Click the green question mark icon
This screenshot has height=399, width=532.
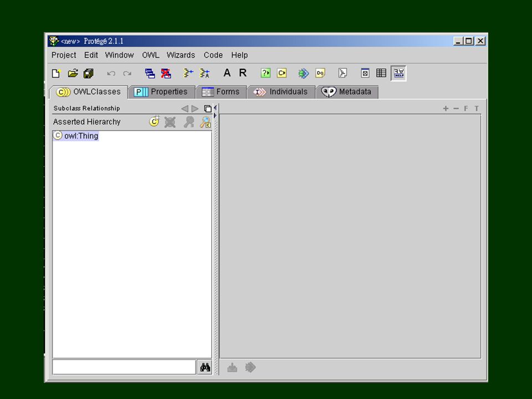tap(265, 73)
